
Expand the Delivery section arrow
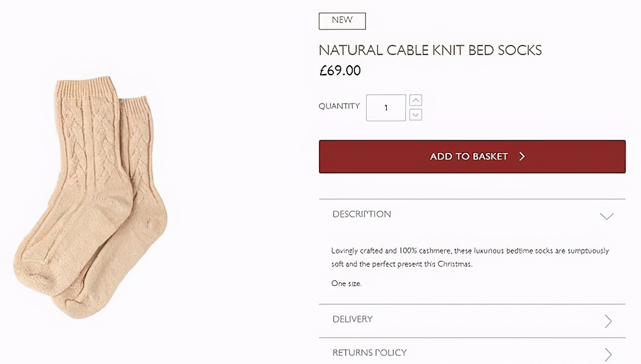[x=608, y=321]
